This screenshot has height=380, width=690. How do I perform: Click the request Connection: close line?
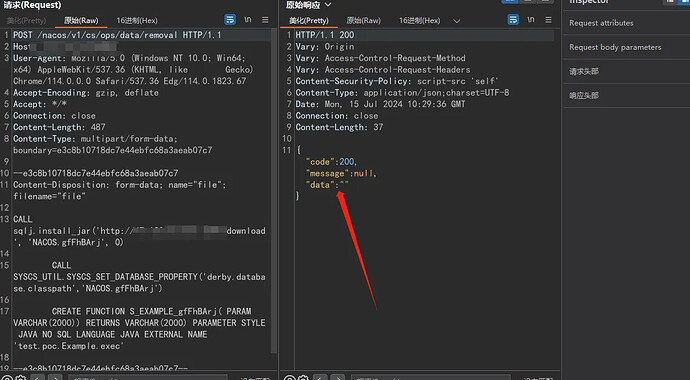[x=54, y=116]
